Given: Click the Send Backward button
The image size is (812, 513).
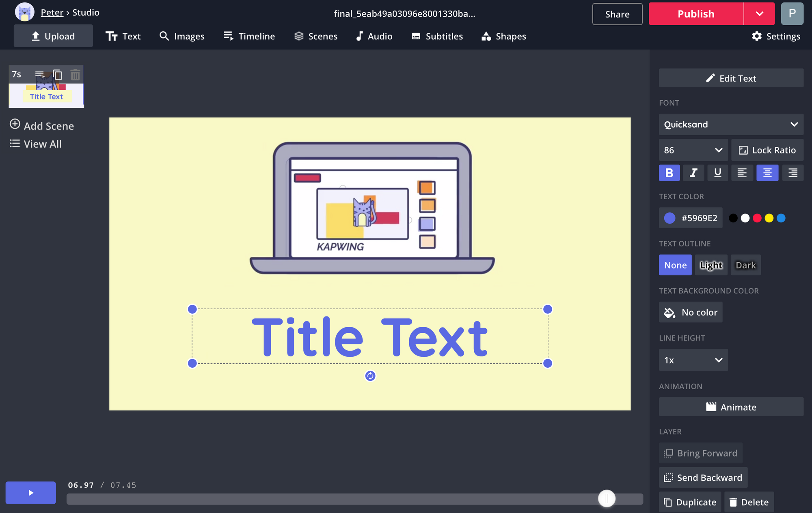Looking at the screenshot, I should point(703,478).
